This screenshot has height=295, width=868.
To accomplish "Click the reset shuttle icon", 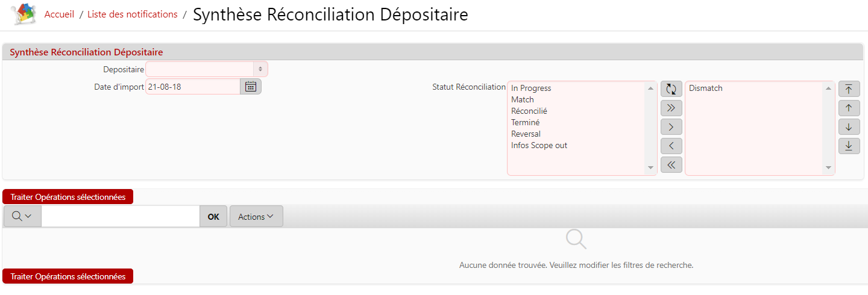I will point(671,89).
